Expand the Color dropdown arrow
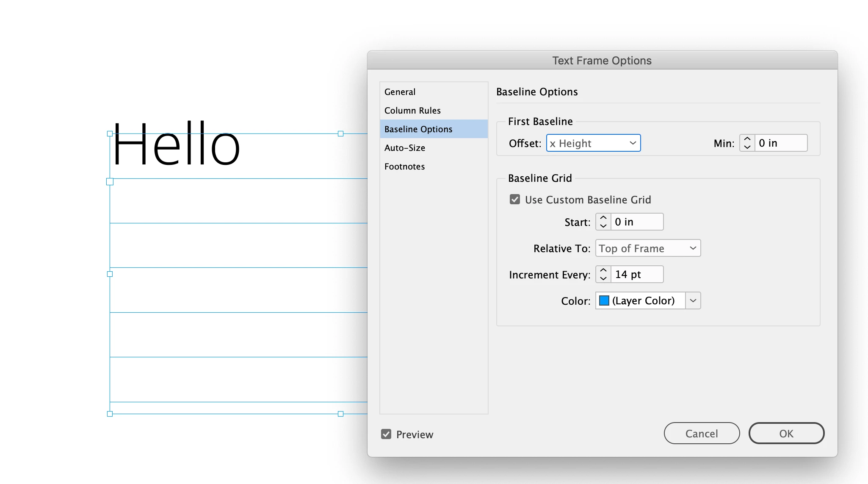Image resolution: width=868 pixels, height=484 pixels. (x=693, y=300)
